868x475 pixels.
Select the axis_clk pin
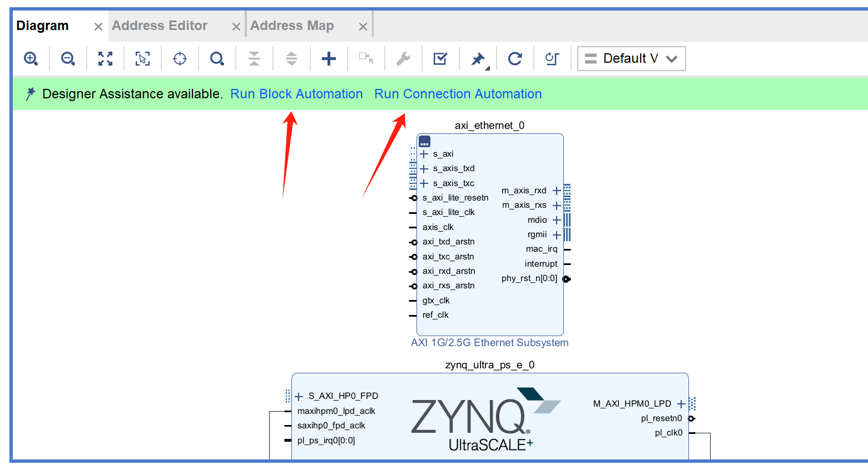438,227
